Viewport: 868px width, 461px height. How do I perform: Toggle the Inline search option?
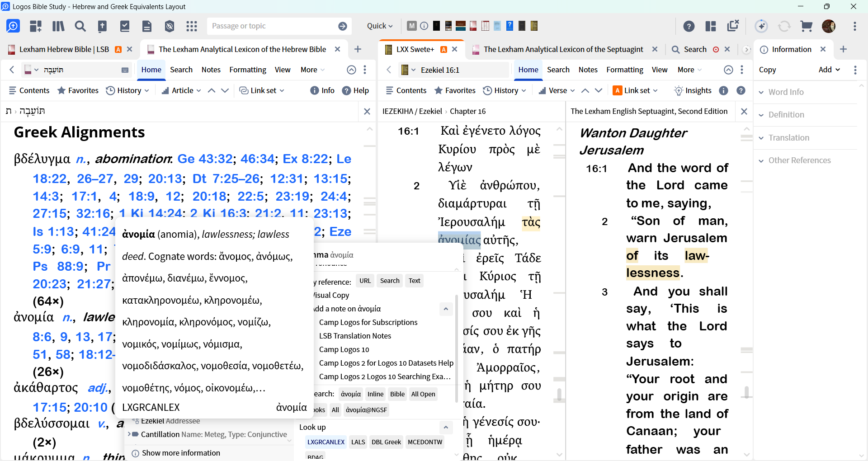point(375,394)
